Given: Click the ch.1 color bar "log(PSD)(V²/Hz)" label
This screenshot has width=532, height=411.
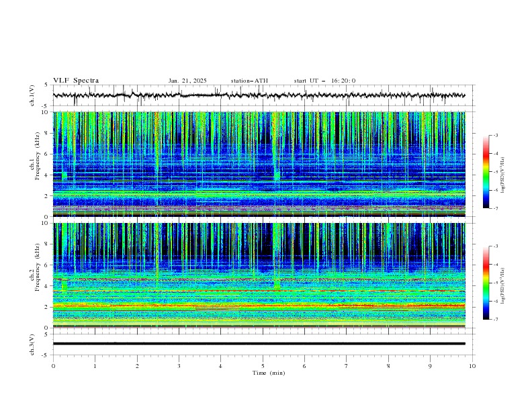Looking at the screenshot, I should coord(502,175).
